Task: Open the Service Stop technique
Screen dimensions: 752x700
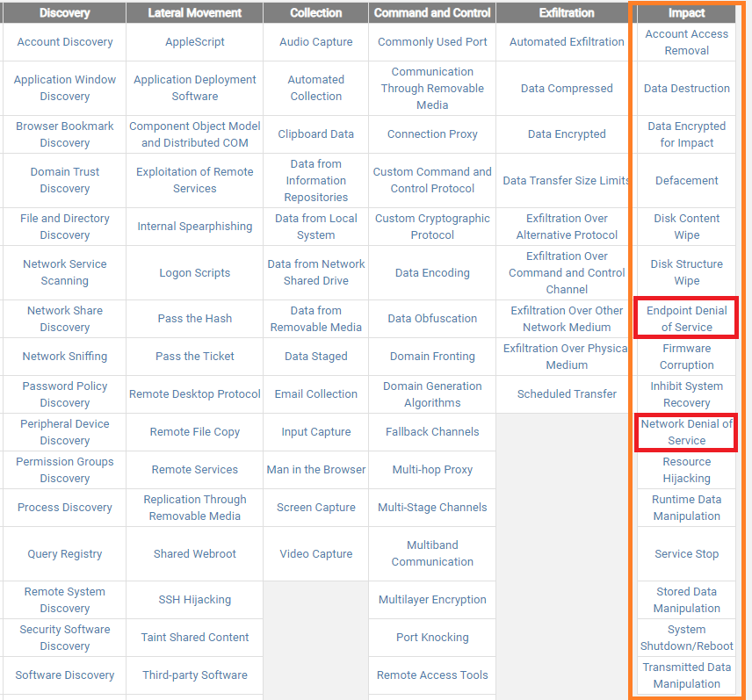Action: coord(686,554)
